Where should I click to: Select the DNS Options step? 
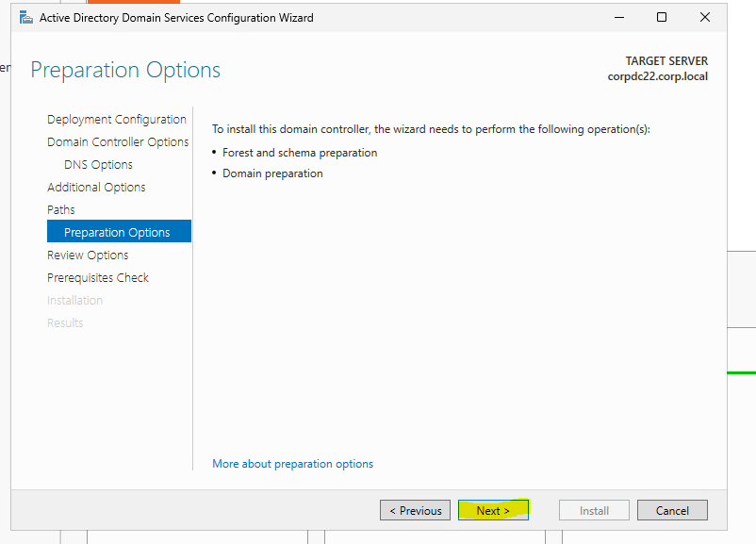[x=97, y=164]
